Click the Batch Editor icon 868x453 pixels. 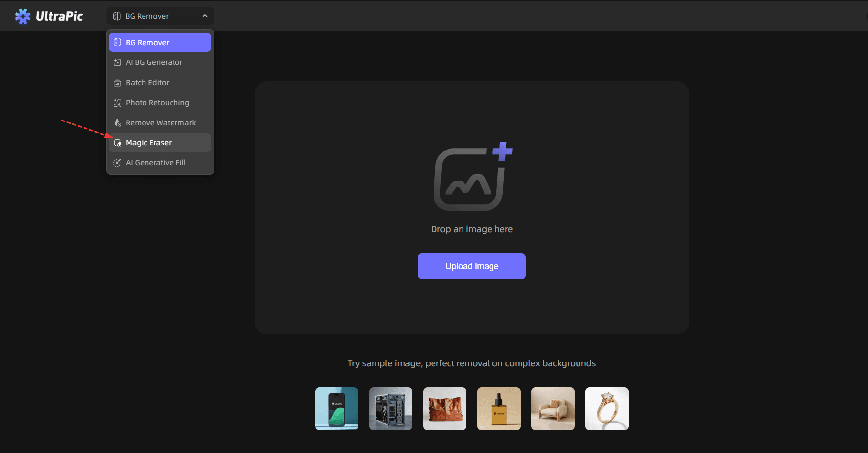117,83
